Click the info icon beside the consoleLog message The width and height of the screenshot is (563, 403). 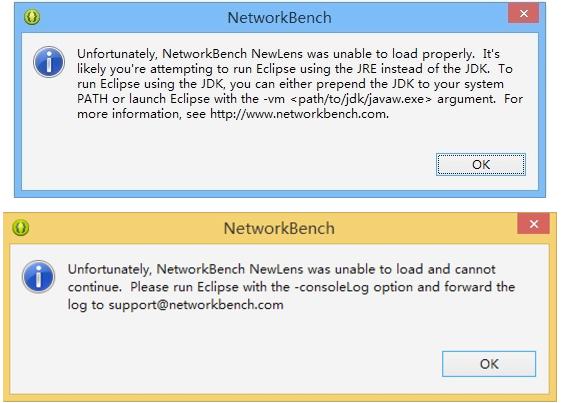[38, 277]
